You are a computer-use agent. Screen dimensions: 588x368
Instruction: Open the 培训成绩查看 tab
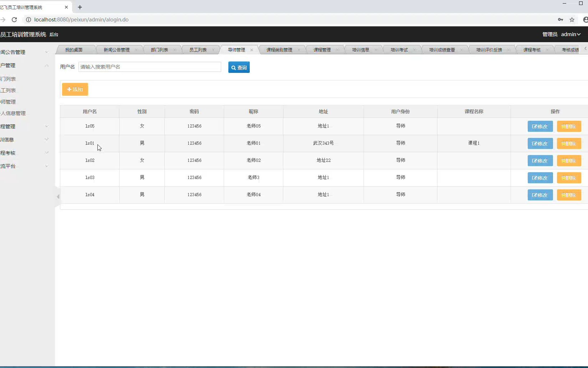(x=442, y=50)
